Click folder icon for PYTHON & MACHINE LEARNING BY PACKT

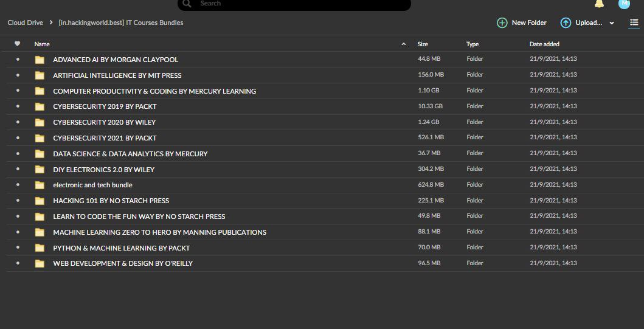click(x=40, y=248)
